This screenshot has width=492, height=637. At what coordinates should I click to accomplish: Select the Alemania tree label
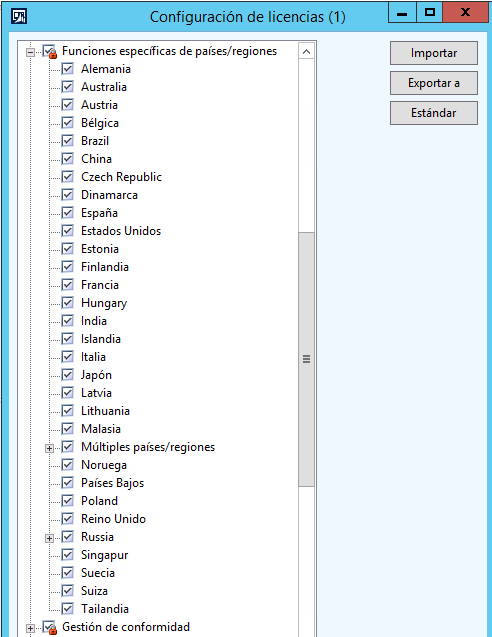106,69
